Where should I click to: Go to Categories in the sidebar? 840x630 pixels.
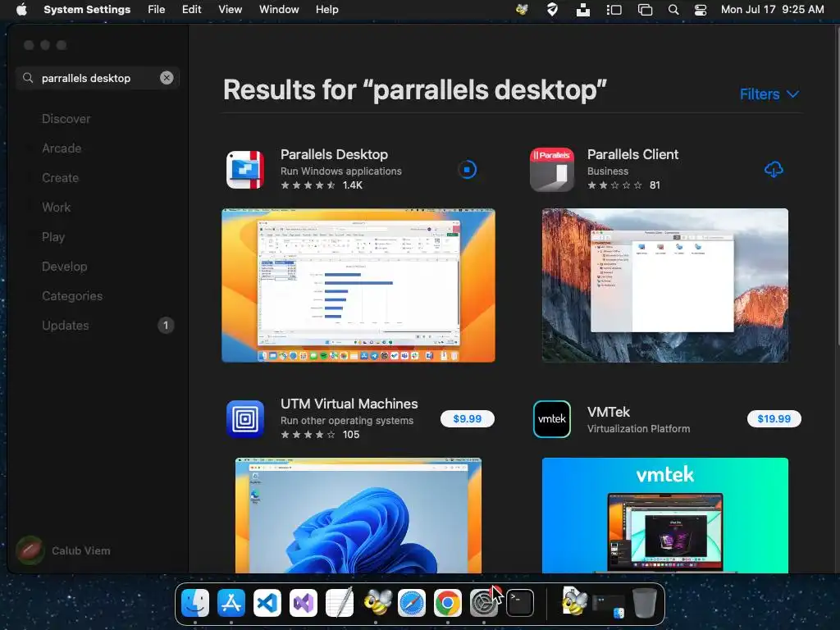pos(72,295)
